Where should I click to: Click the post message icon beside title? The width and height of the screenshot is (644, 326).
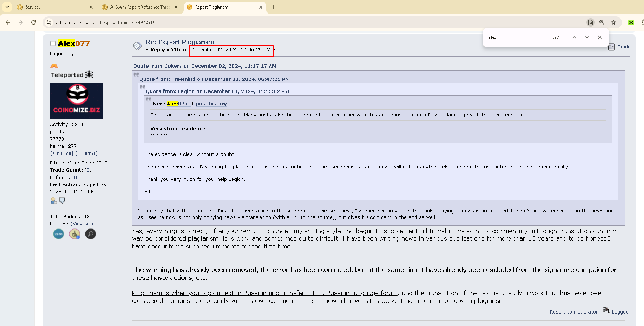pyautogui.click(x=137, y=46)
